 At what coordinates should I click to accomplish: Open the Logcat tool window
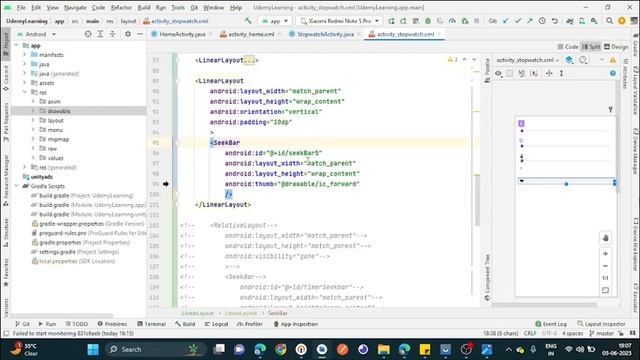(x=216, y=324)
